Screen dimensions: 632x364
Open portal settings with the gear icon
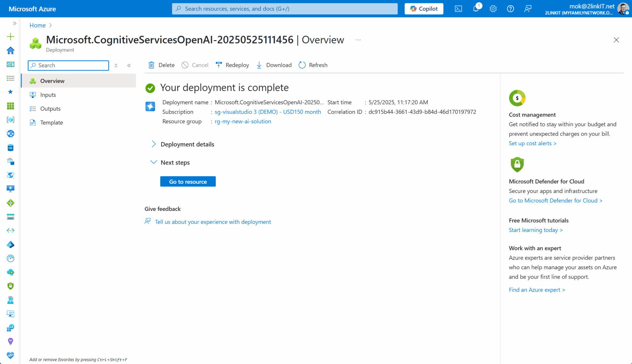pos(493,9)
